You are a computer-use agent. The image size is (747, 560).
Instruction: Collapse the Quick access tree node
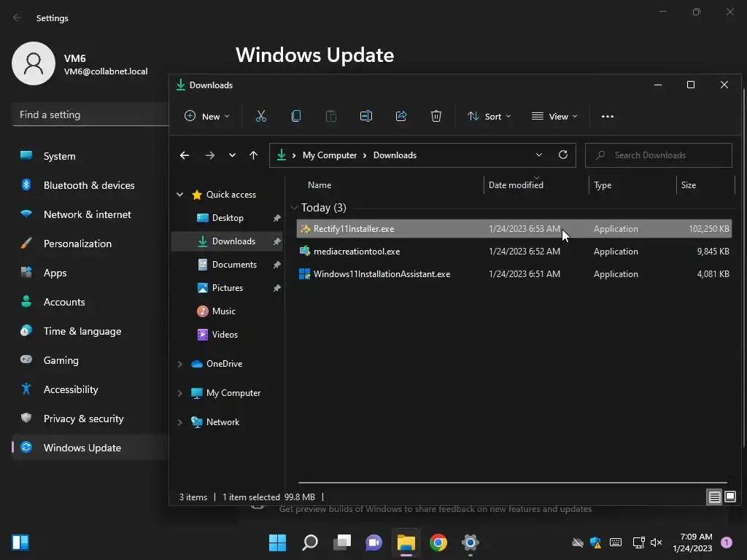180,194
